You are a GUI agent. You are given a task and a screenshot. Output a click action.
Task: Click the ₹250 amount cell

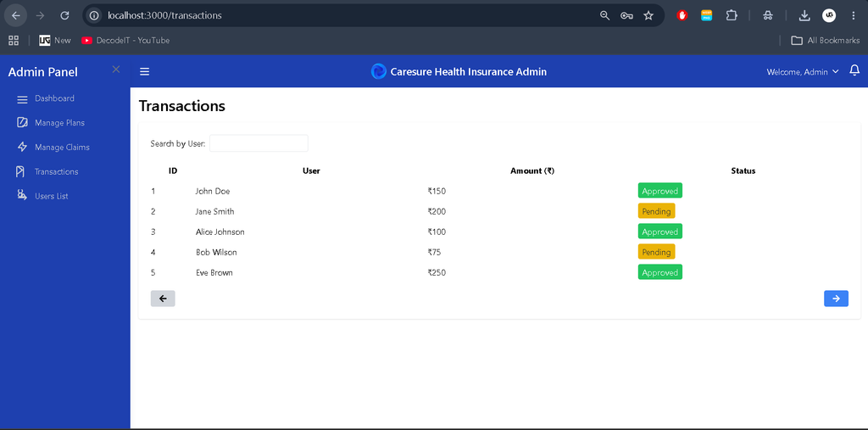tap(437, 272)
